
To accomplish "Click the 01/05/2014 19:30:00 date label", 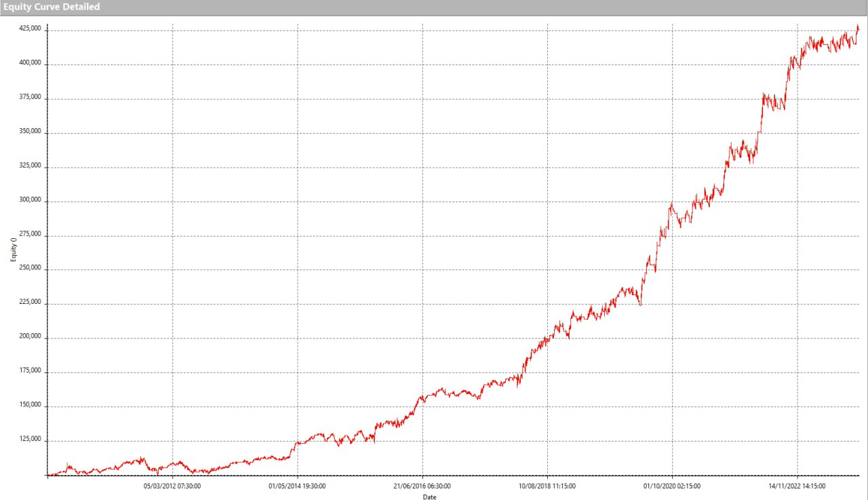I will point(297,486).
